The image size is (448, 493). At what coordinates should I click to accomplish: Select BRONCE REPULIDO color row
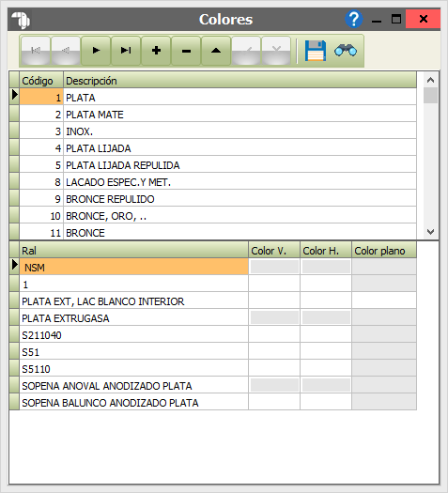point(218,199)
